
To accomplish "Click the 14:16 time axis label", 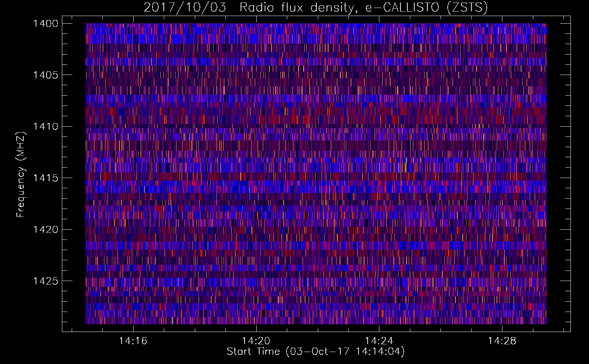I will tap(133, 341).
